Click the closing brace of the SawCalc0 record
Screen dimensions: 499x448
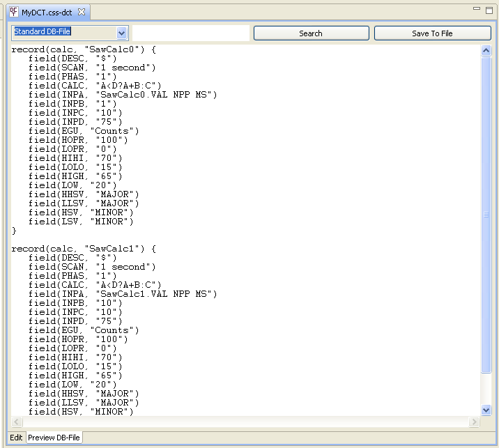pyautogui.click(x=14, y=231)
